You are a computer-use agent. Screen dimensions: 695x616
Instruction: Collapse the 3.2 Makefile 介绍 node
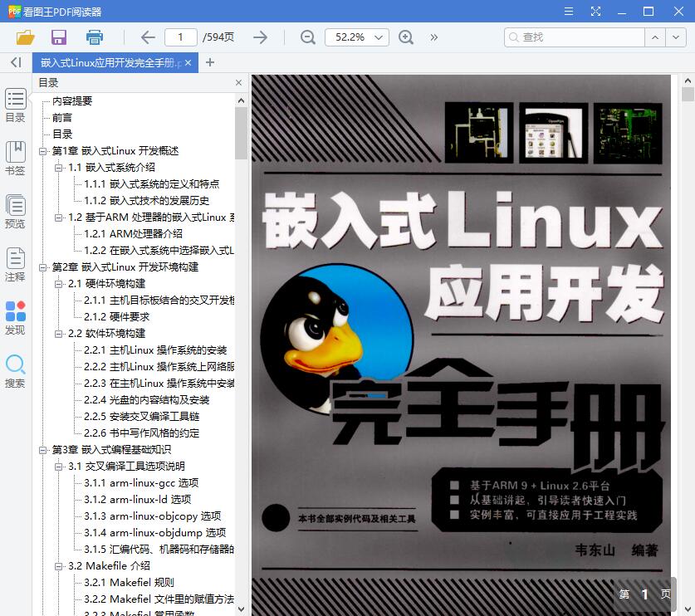coord(58,566)
